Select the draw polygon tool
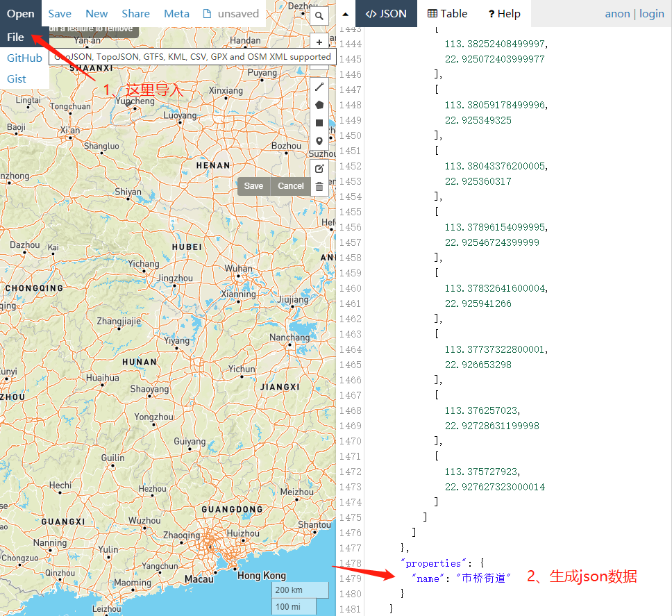672x616 pixels. point(319,105)
